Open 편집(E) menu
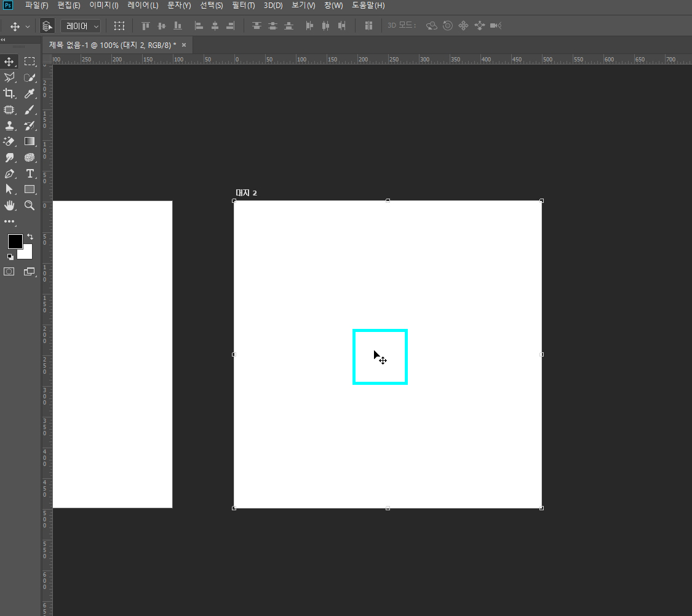The image size is (692, 616). point(69,6)
